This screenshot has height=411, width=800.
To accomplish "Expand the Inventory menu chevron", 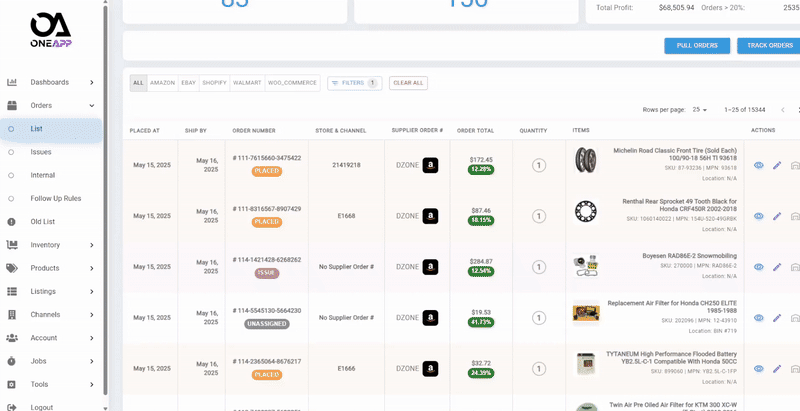I will point(92,245).
